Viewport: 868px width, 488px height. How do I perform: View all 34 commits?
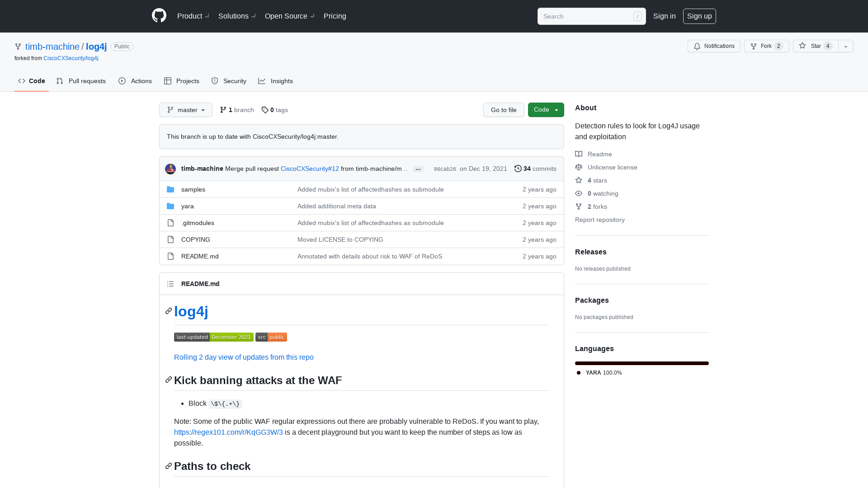click(x=535, y=169)
